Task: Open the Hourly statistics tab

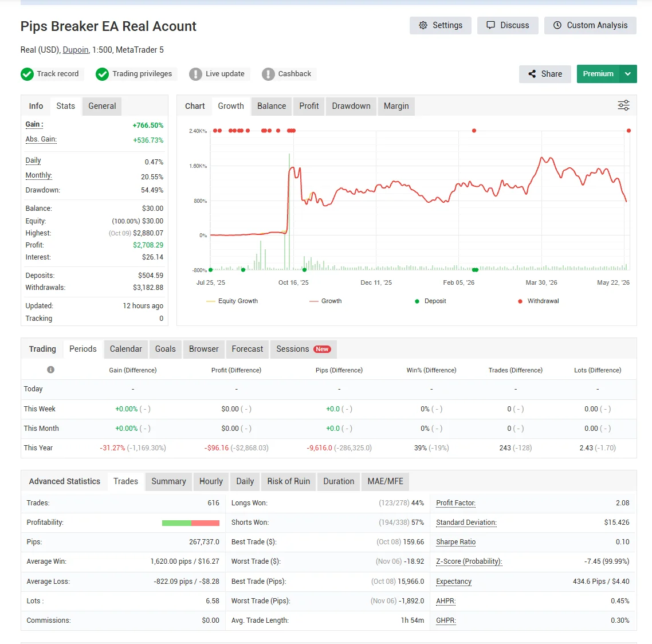Action: click(211, 481)
